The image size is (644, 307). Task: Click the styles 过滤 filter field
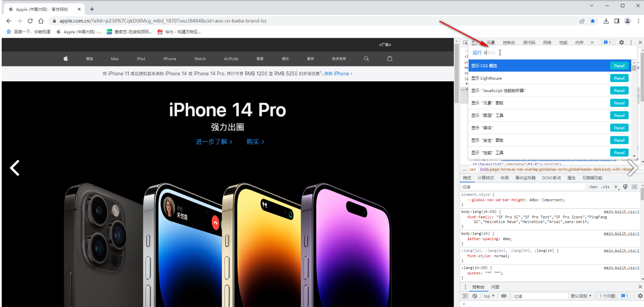tap(523, 187)
